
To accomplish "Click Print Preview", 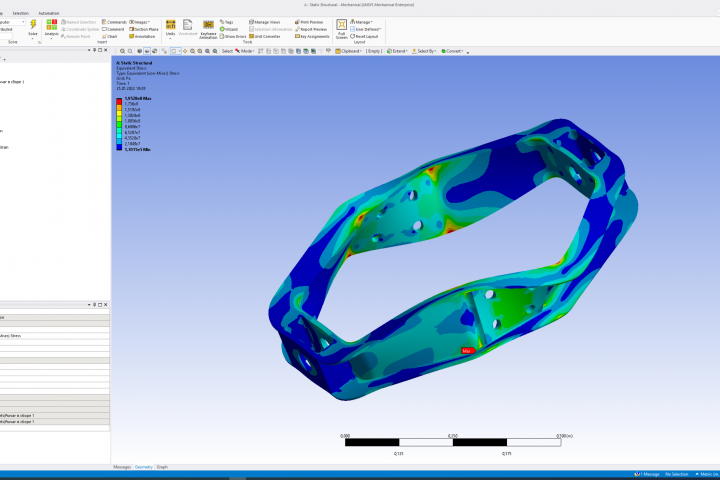I will pos(309,22).
